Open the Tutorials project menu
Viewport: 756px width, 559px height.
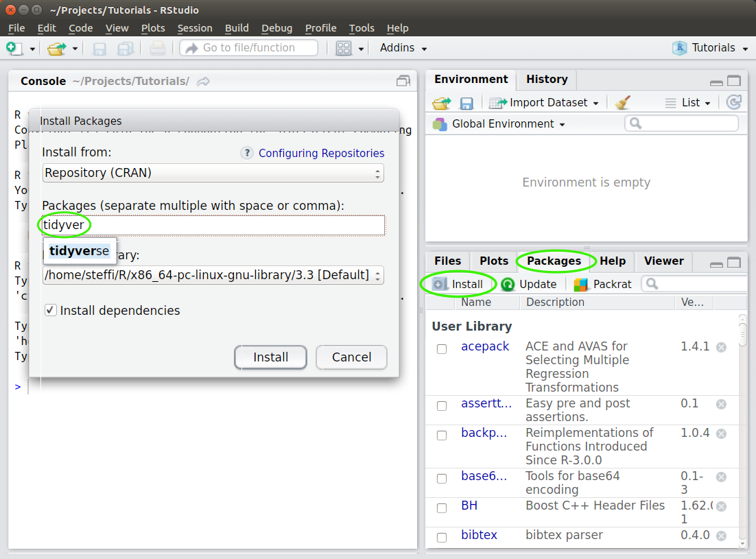click(x=711, y=48)
